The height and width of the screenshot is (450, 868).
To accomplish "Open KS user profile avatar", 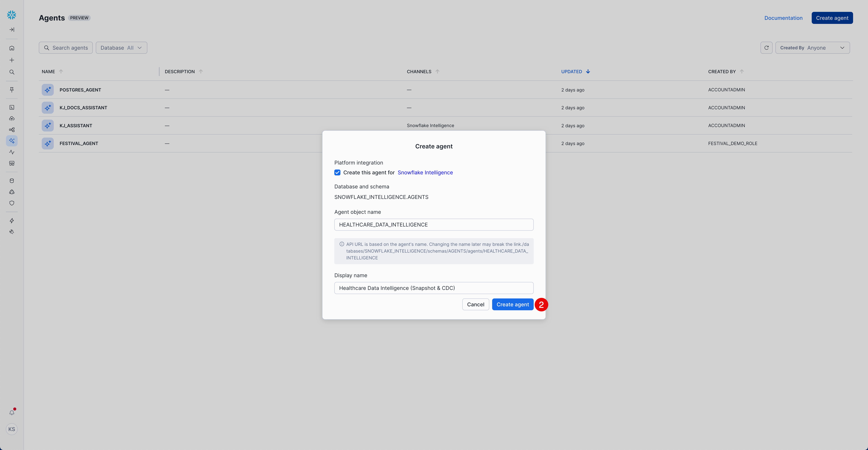I will click(12, 429).
